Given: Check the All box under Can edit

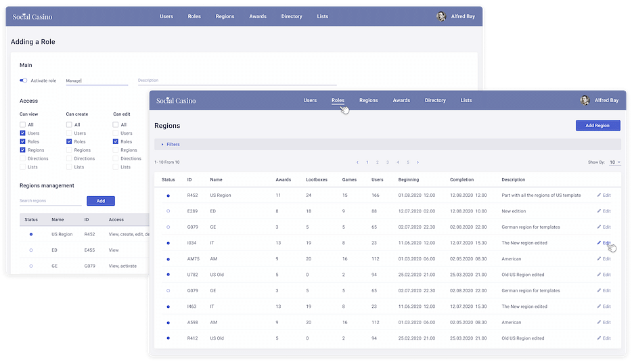Looking at the screenshot, I should (x=116, y=124).
